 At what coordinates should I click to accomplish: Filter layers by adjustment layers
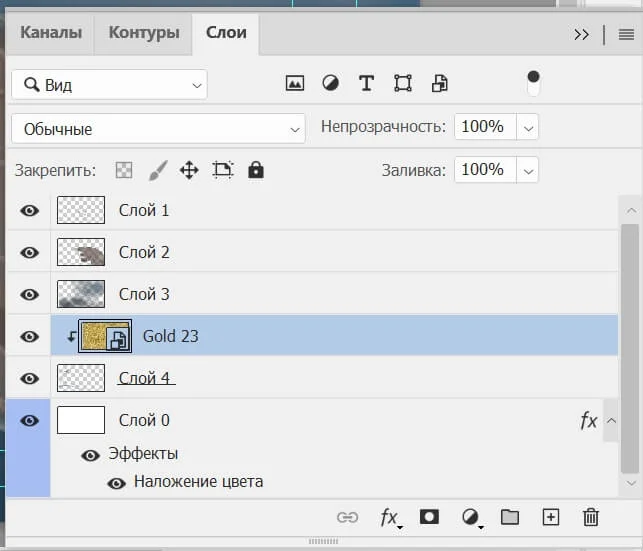[x=330, y=84]
